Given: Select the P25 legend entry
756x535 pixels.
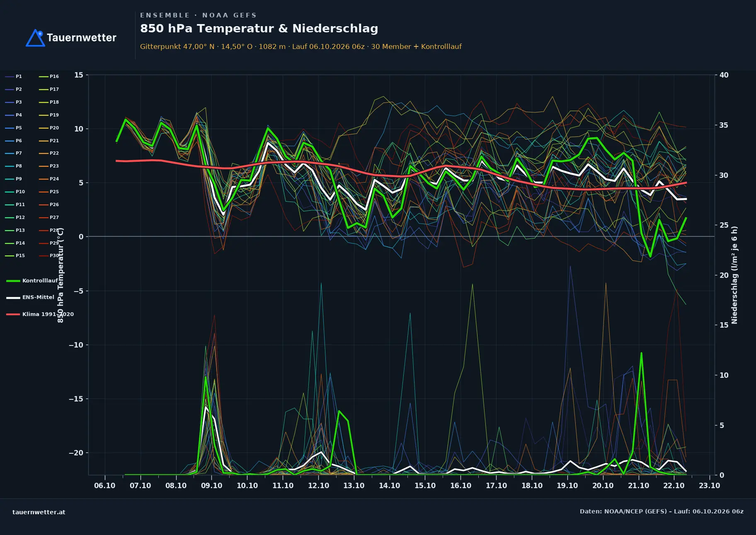Looking at the screenshot, I should [49, 192].
